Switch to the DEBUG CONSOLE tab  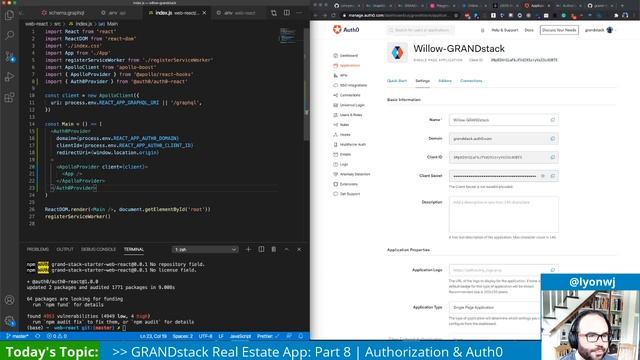coord(98,249)
